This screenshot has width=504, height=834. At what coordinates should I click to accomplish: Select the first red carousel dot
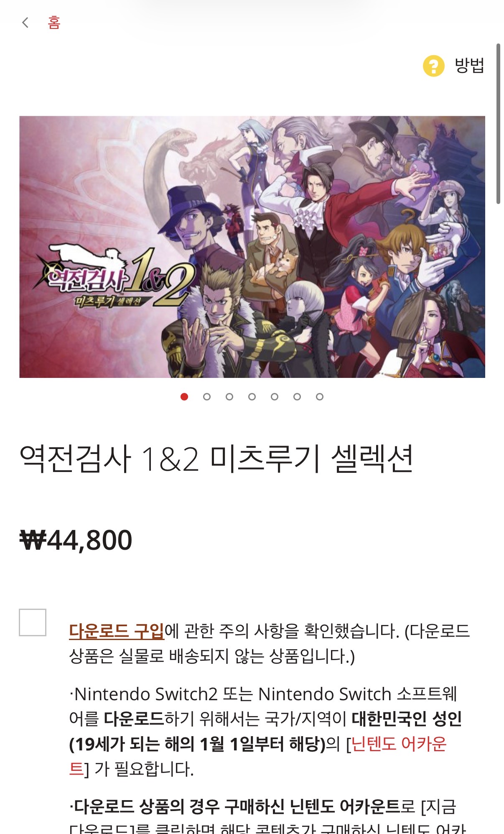(184, 397)
